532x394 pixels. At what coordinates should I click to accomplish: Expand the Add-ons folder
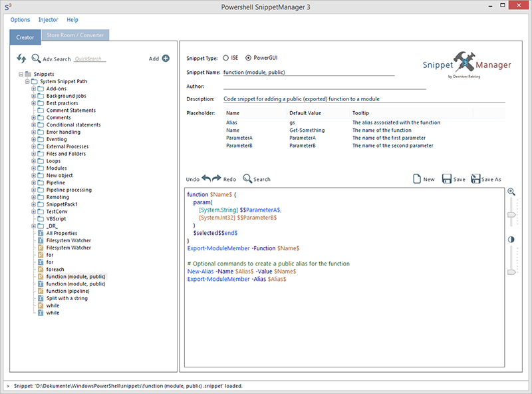(34, 89)
